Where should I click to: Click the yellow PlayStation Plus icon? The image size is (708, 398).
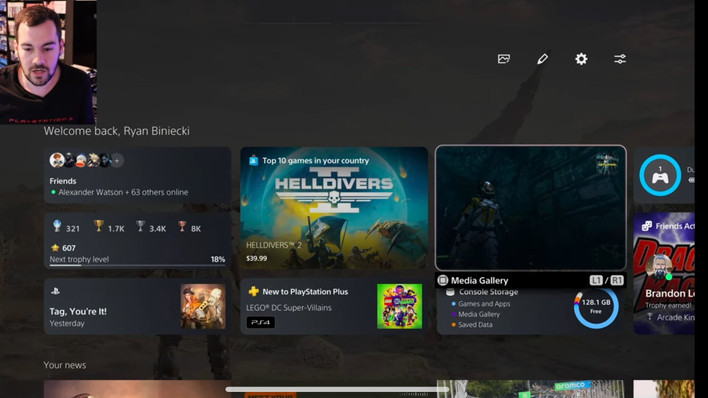click(x=253, y=292)
